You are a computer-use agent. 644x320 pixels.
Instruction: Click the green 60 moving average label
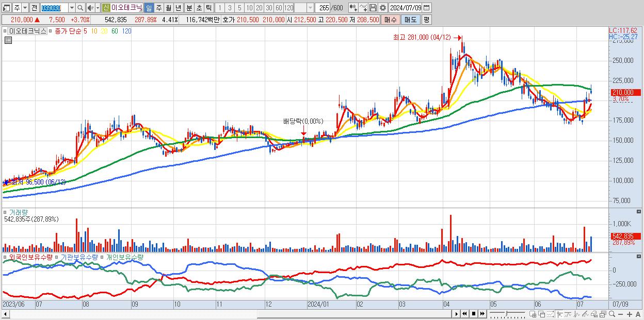115,31
